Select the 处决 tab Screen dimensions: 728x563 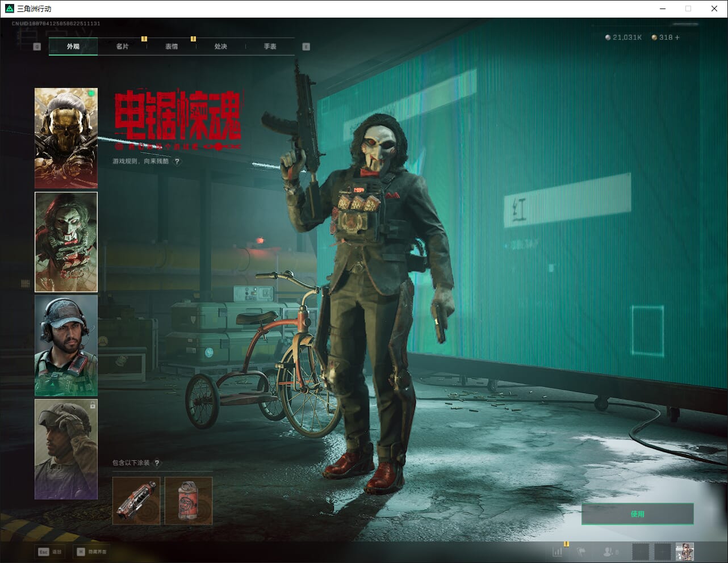pyautogui.click(x=221, y=47)
